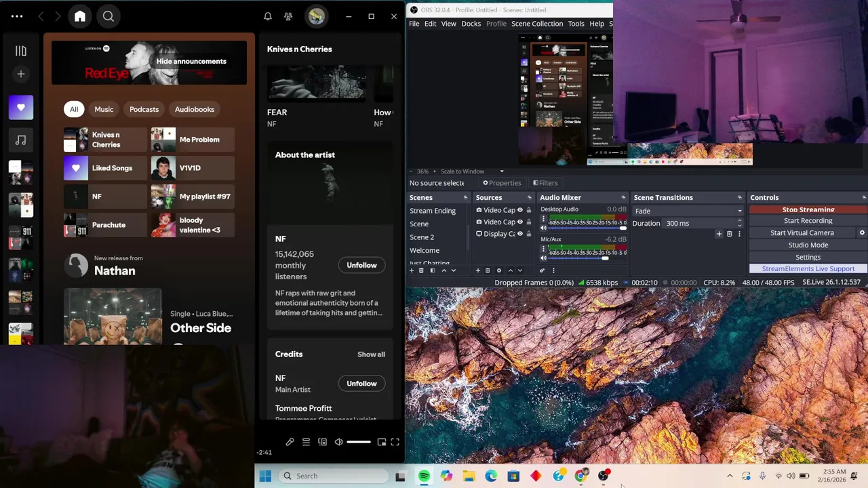Image resolution: width=868 pixels, height=488 pixels.
Task: Open Audio Mixer toolbar three-dots menu
Action: [553, 270]
